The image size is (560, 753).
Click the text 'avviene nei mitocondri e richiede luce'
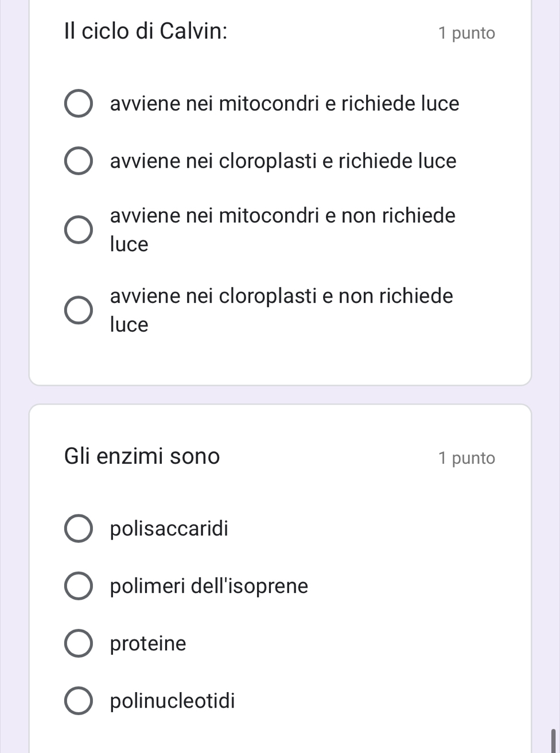tap(285, 104)
